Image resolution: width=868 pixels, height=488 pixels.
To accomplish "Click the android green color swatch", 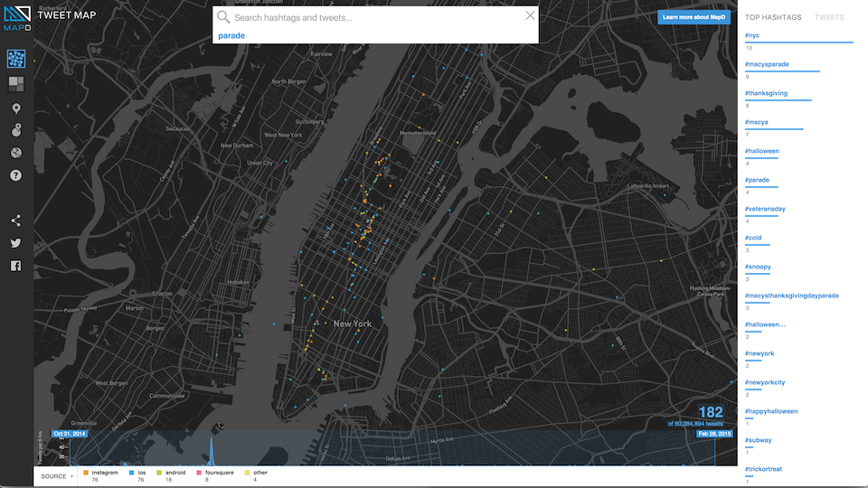I will coord(159,473).
